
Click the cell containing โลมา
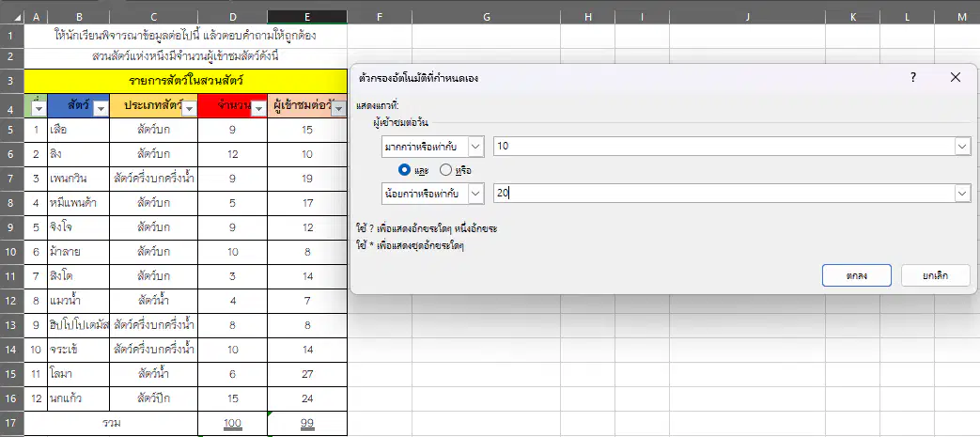78,374
